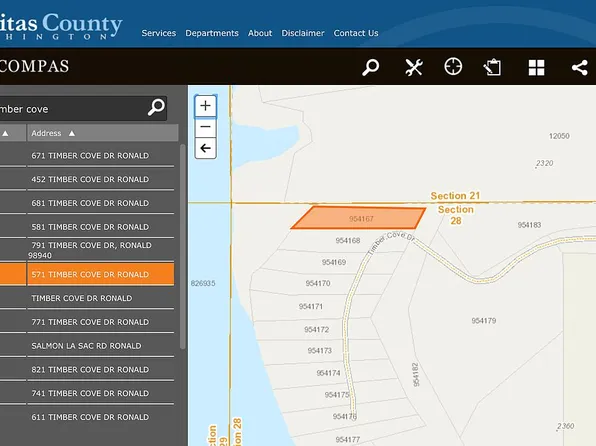Sort results by the Address column arrow
Viewport: 596px width, 446px height.
[72, 133]
